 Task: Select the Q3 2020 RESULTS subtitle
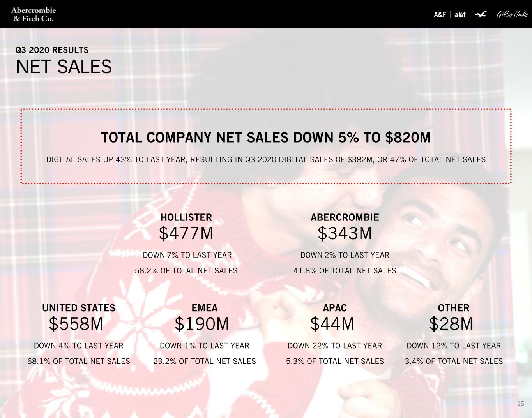(52, 50)
